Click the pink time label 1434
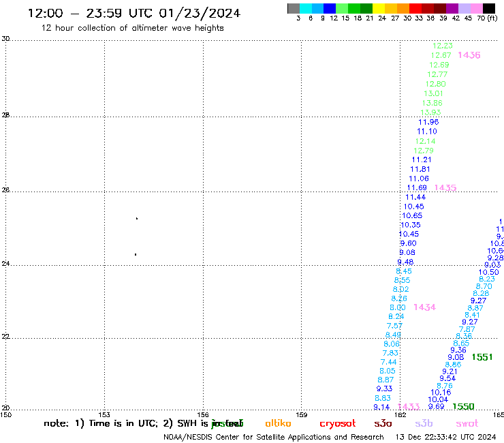Image resolution: width=504 pixels, height=443 pixels. tap(424, 307)
